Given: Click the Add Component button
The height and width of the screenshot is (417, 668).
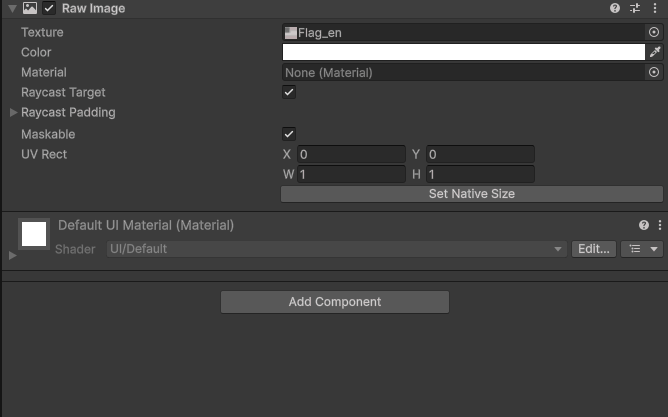Looking at the screenshot, I should pyautogui.click(x=335, y=302).
